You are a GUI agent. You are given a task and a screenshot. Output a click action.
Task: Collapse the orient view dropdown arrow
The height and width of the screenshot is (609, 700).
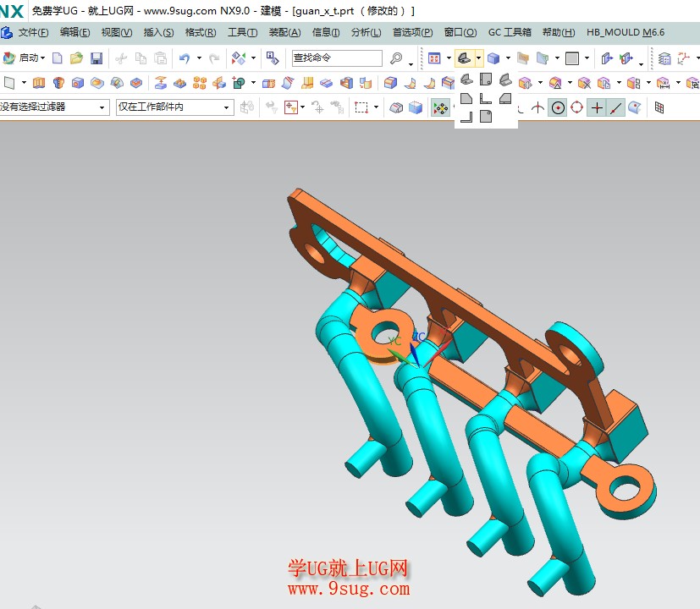478,58
